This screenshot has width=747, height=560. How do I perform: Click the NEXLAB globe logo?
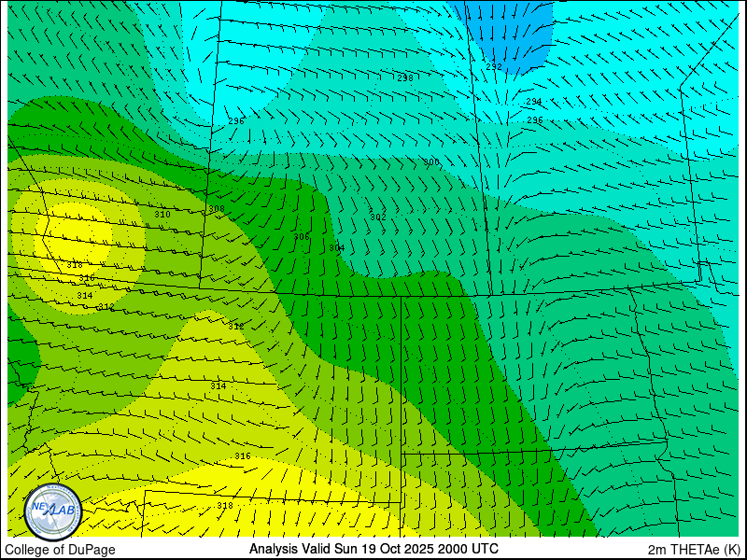pos(53,511)
